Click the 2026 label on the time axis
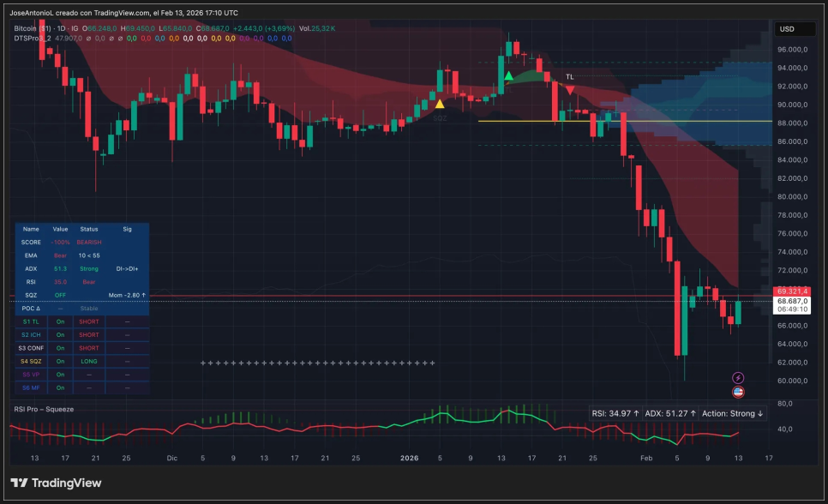The width and height of the screenshot is (828, 504). [x=409, y=458]
